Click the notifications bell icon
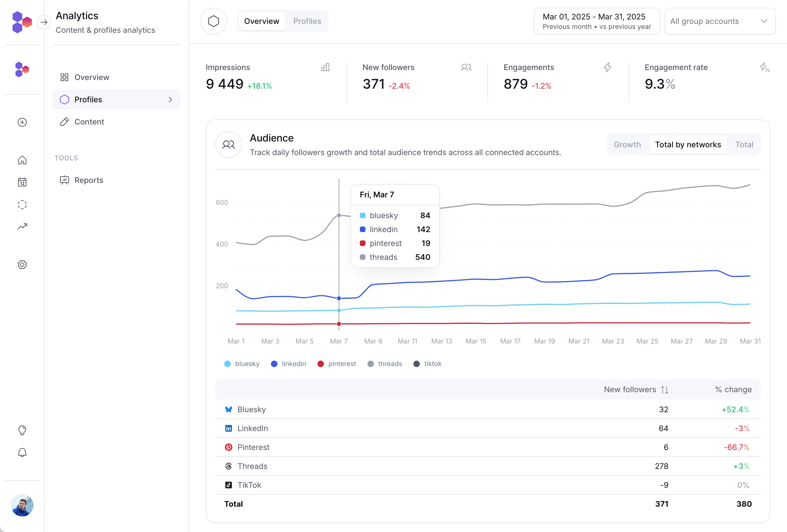This screenshot has height=532, width=787. click(22, 453)
